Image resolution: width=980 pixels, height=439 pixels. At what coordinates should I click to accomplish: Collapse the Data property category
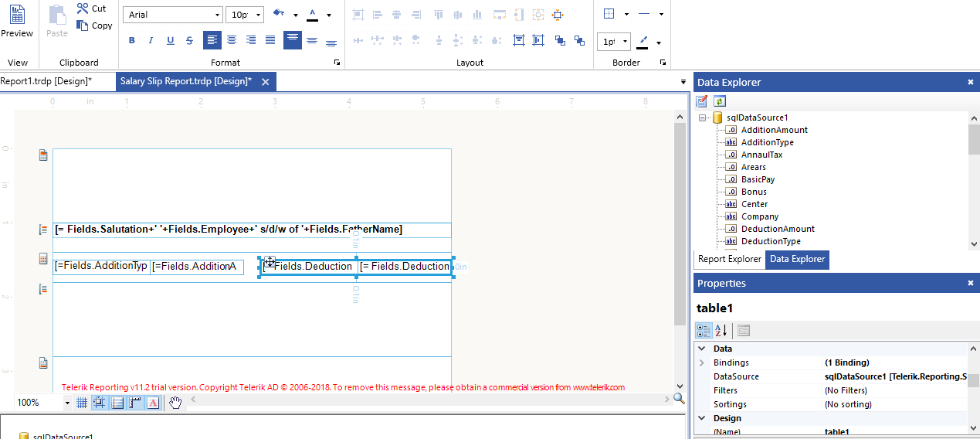(x=702, y=349)
